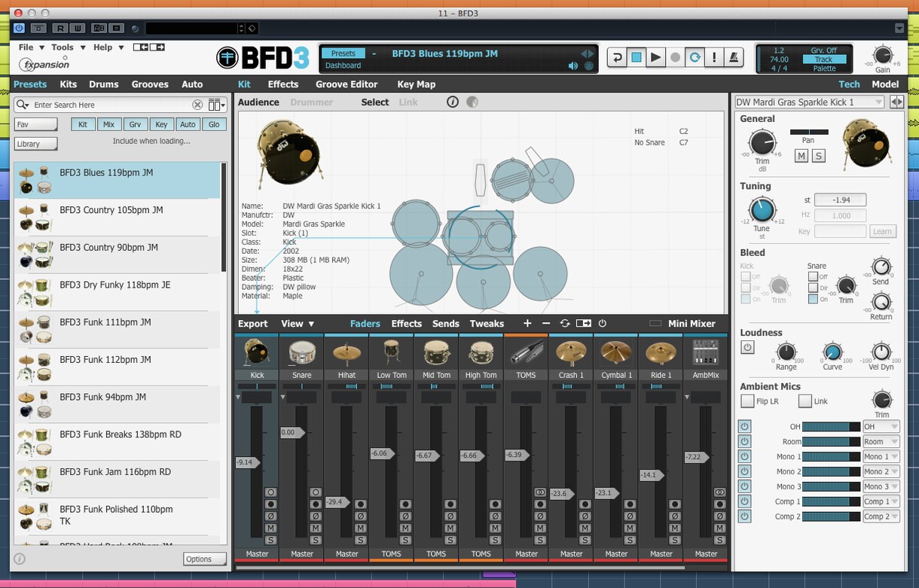Switch to the Grooves tab
Viewport: 919px width, 588px height.
tap(150, 84)
